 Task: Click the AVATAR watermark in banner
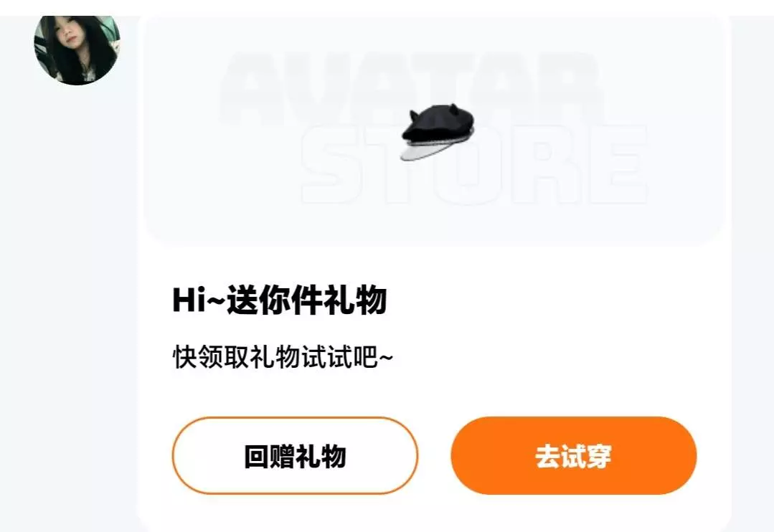click(412, 88)
